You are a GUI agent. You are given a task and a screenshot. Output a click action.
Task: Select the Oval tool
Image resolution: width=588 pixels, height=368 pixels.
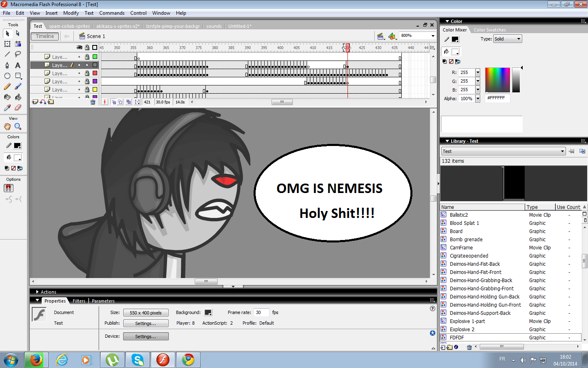point(7,76)
